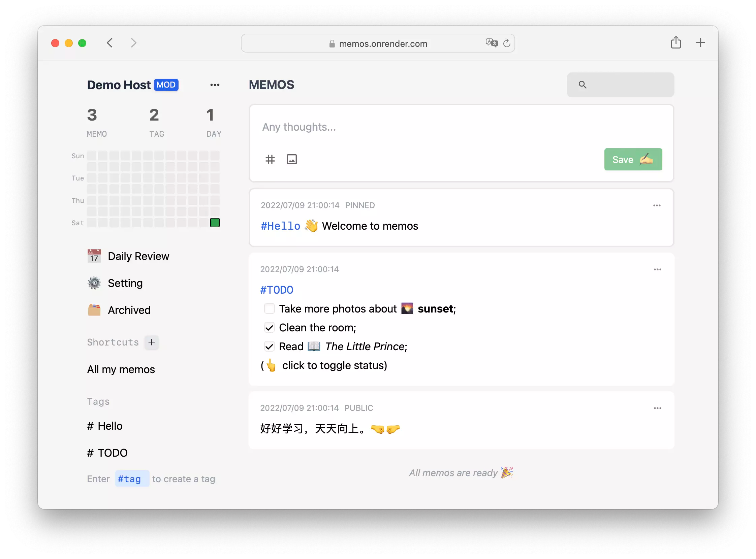Open the Daily Review calendar icon
This screenshot has height=559, width=756.
[x=94, y=256]
